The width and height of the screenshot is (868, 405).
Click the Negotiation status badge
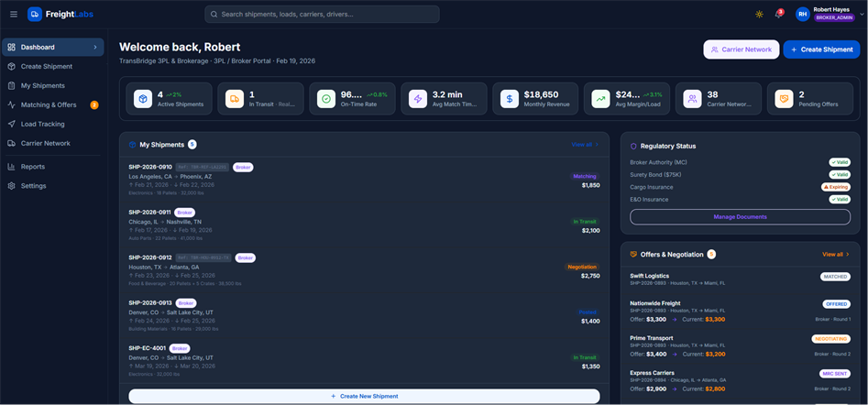click(x=582, y=267)
